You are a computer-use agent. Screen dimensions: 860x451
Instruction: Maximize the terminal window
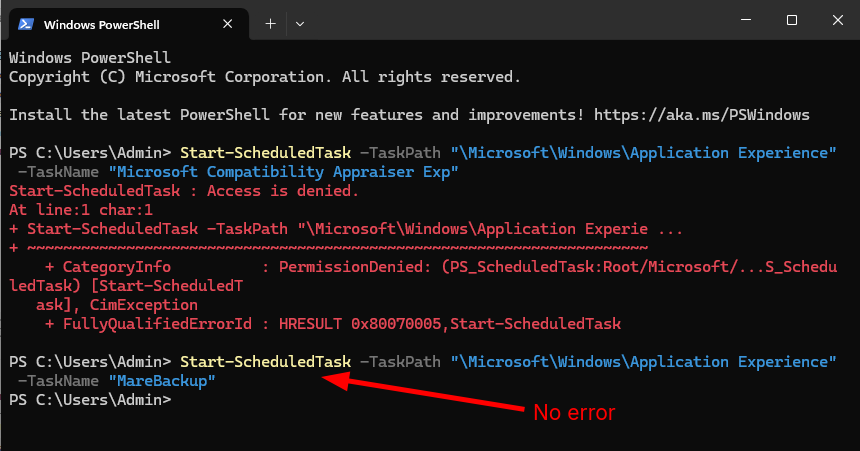pyautogui.click(x=791, y=20)
